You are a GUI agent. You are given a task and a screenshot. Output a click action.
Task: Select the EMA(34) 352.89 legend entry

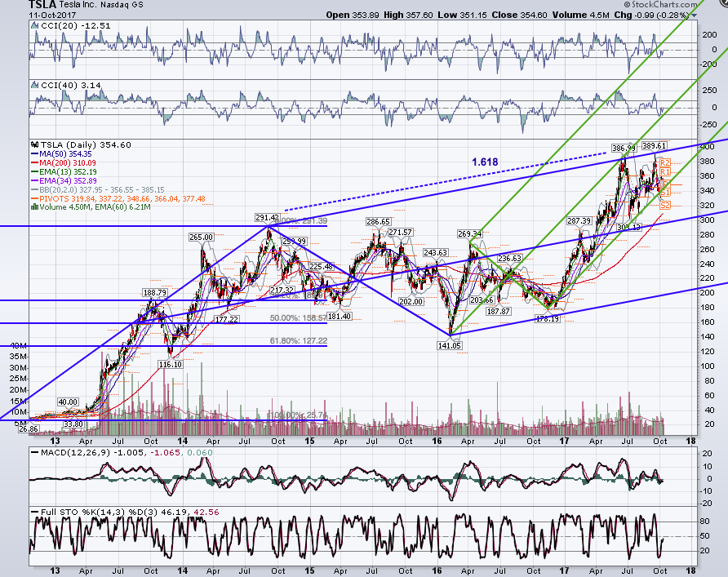coord(68,180)
